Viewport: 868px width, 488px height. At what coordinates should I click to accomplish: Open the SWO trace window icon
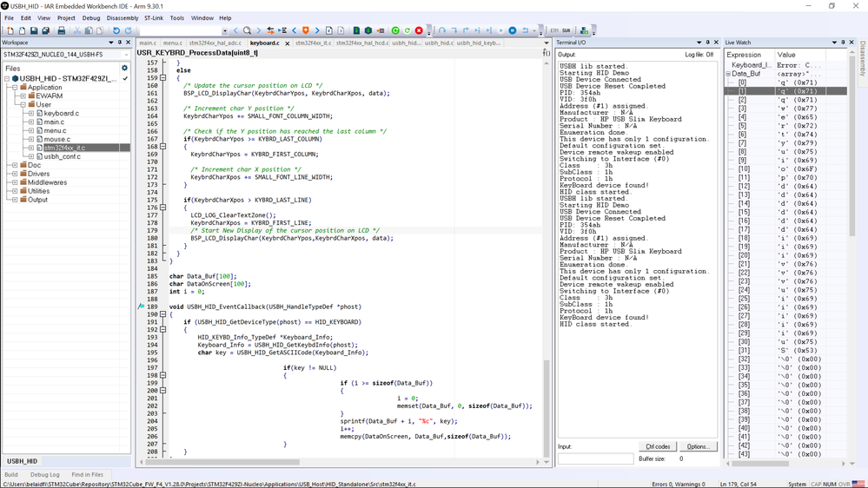(567, 30)
